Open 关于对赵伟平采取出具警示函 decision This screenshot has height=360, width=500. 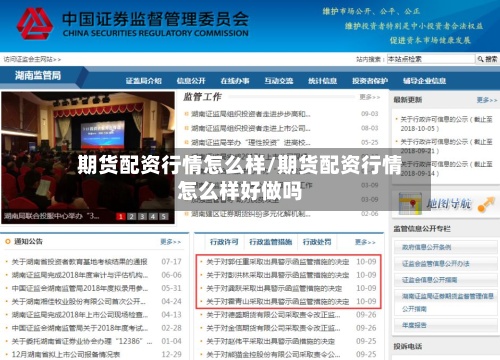pyautogui.click(x=271, y=341)
